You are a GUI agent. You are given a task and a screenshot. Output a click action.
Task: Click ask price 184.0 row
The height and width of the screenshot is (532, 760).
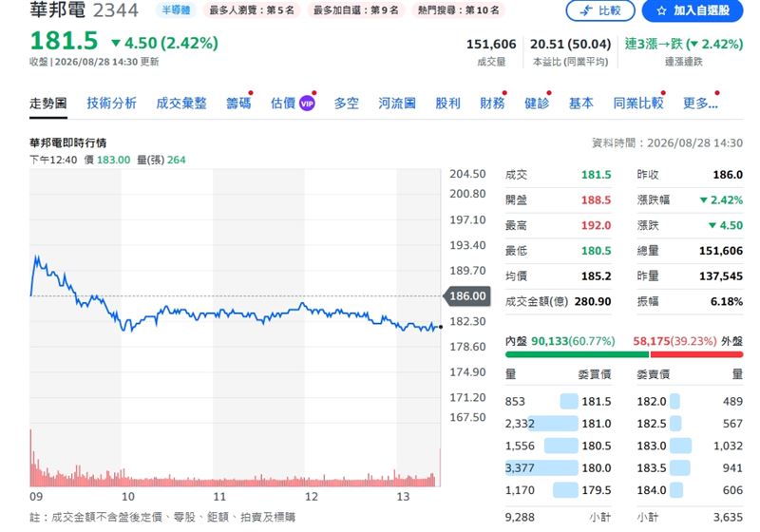690,490
